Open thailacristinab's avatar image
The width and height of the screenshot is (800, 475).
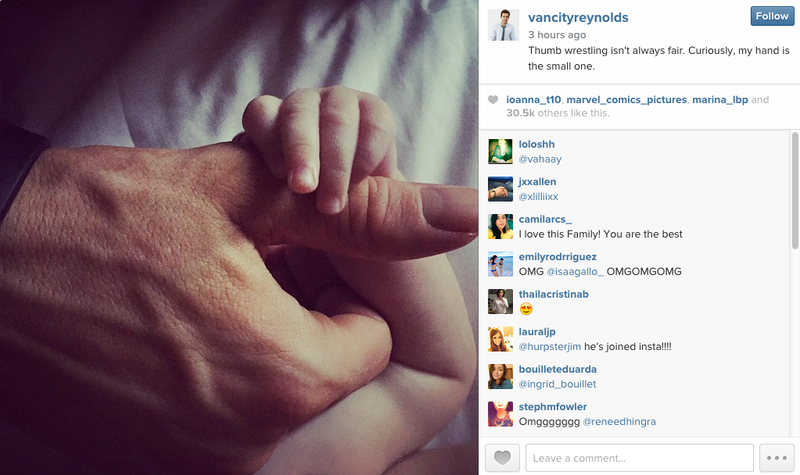tap(500, 301)
